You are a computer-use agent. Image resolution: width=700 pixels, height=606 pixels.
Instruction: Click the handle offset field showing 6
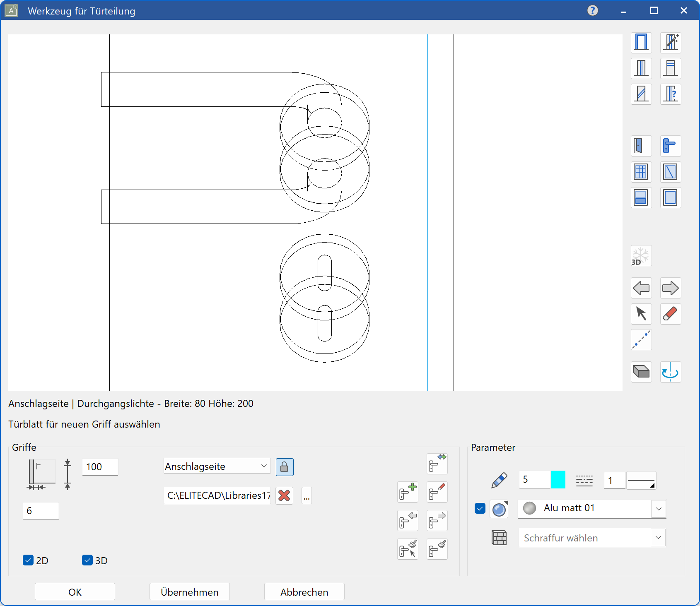41,511
